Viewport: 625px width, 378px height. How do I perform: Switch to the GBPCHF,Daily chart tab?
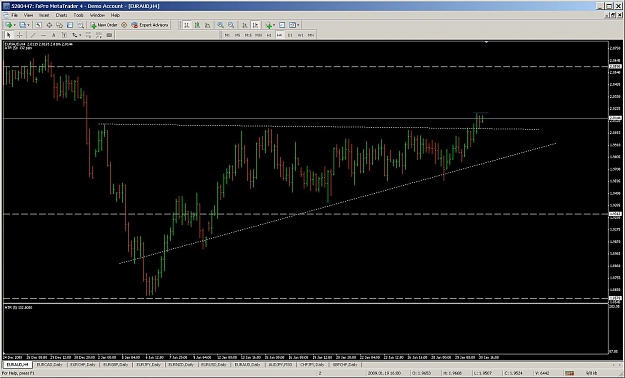pos(345,364)
